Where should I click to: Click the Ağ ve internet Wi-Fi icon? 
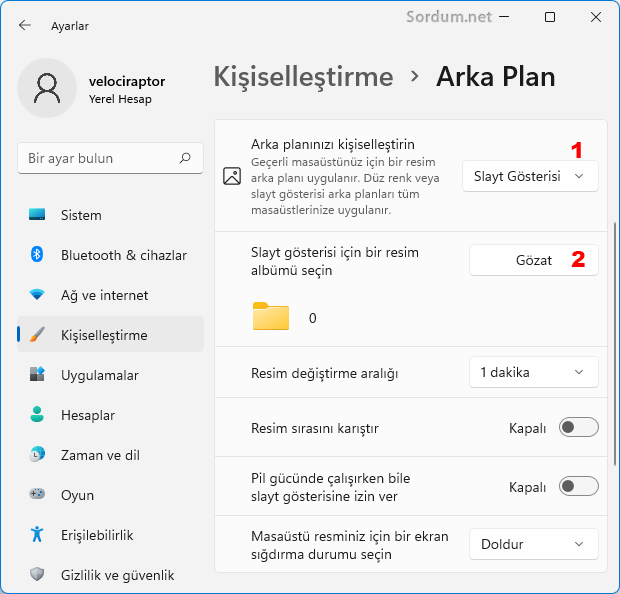(x=38, y=295)
